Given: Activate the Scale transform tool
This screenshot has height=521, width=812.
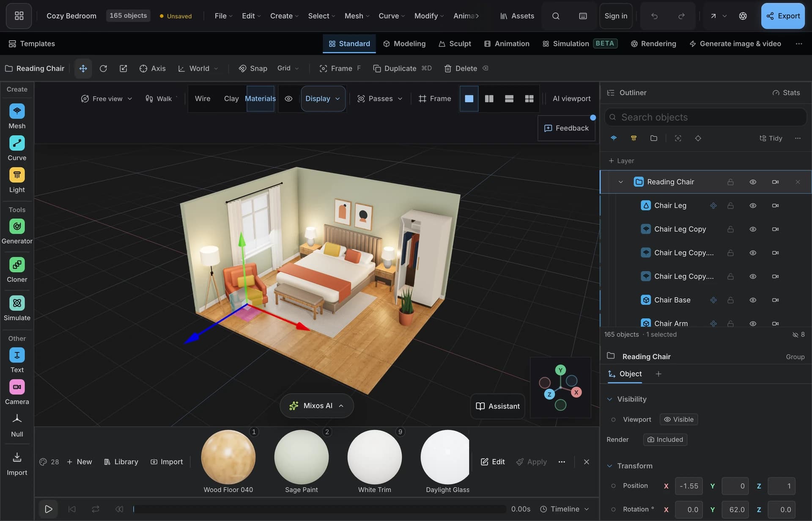Looking at the screenshot, I should tap(123, 69).
